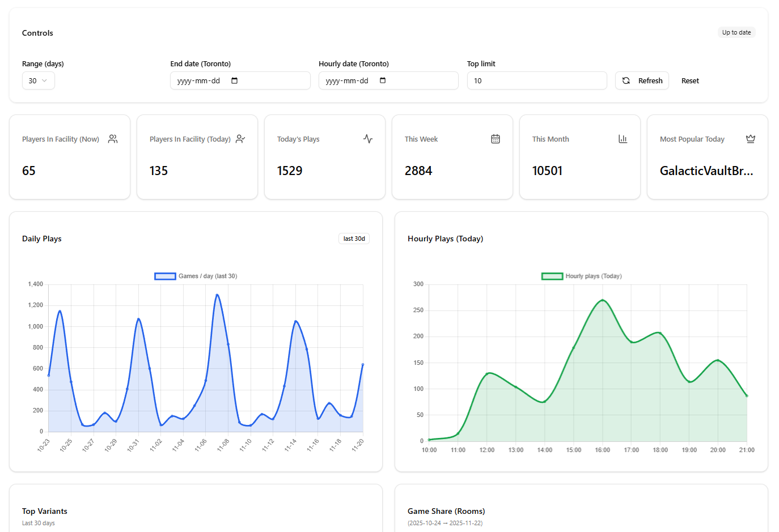Viewport: 779px width, 532px height.
Task: Click the refresh arrows icon in Refresh button
Action: 626,80
